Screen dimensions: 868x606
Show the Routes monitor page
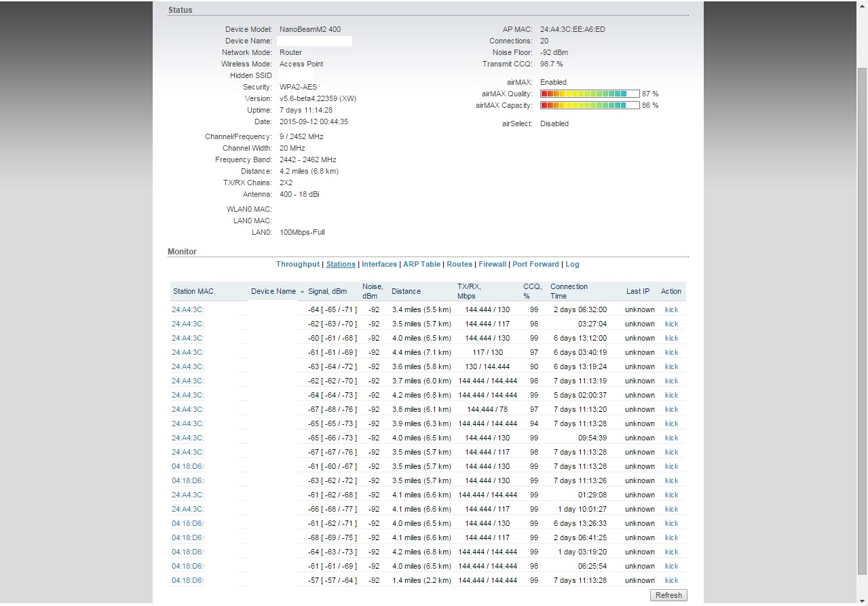tap(459, 264)
